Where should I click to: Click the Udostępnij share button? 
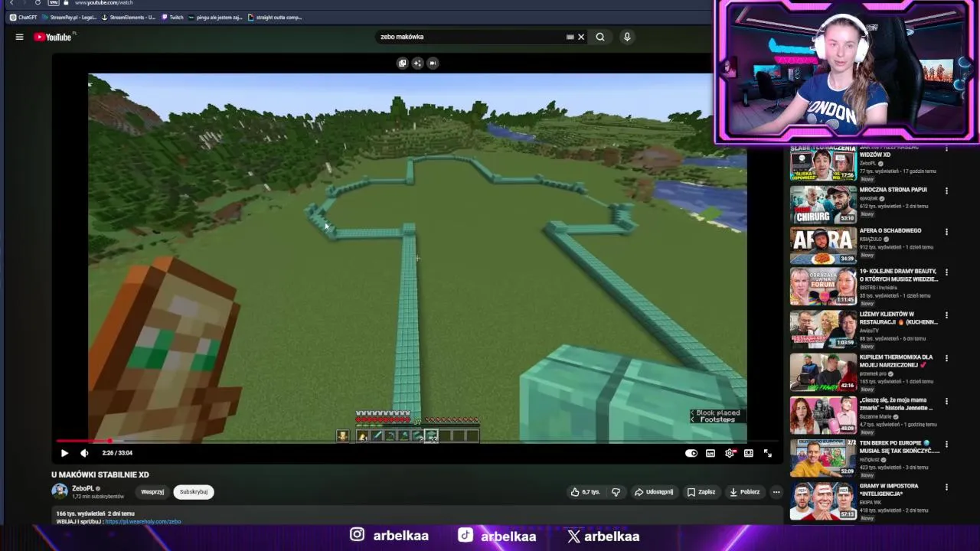tap(654, 492)
